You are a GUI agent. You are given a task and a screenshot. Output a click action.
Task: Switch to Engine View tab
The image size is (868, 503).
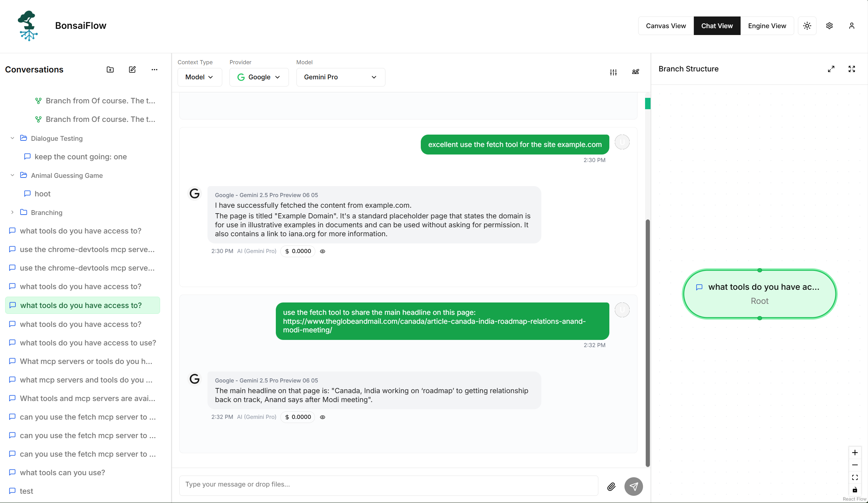[x=767, y=26]
